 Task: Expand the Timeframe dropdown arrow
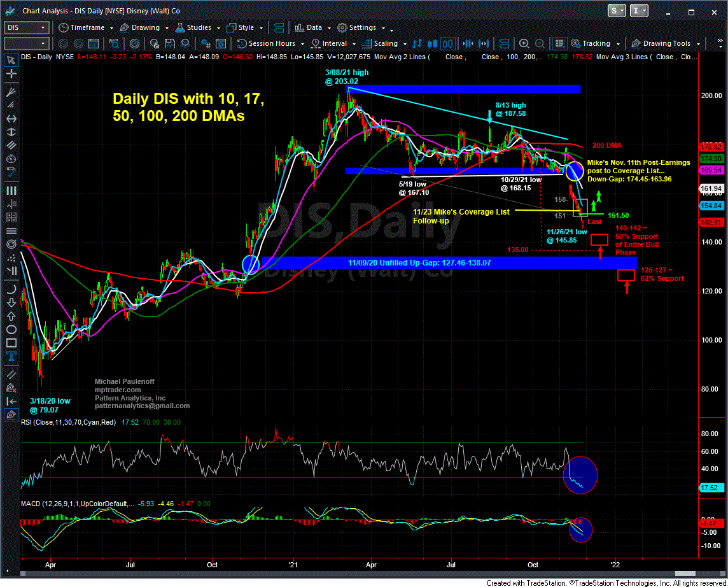click(111, 28)
